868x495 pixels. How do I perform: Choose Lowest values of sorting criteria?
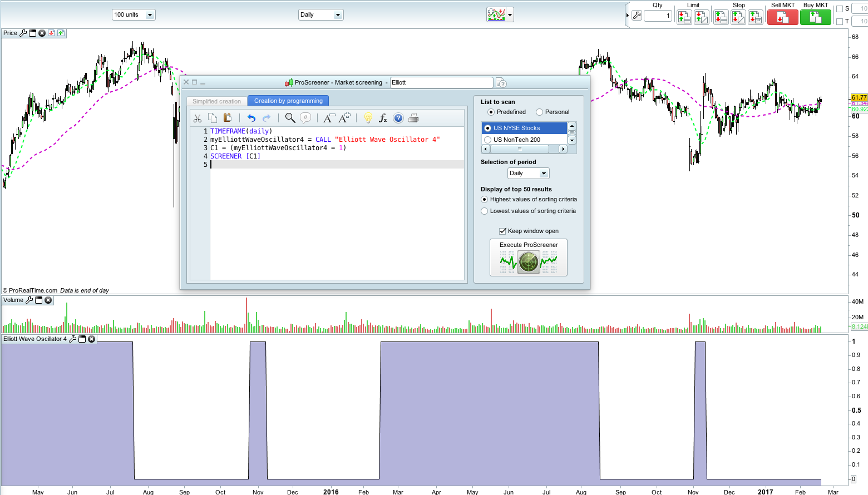[485, 211]
